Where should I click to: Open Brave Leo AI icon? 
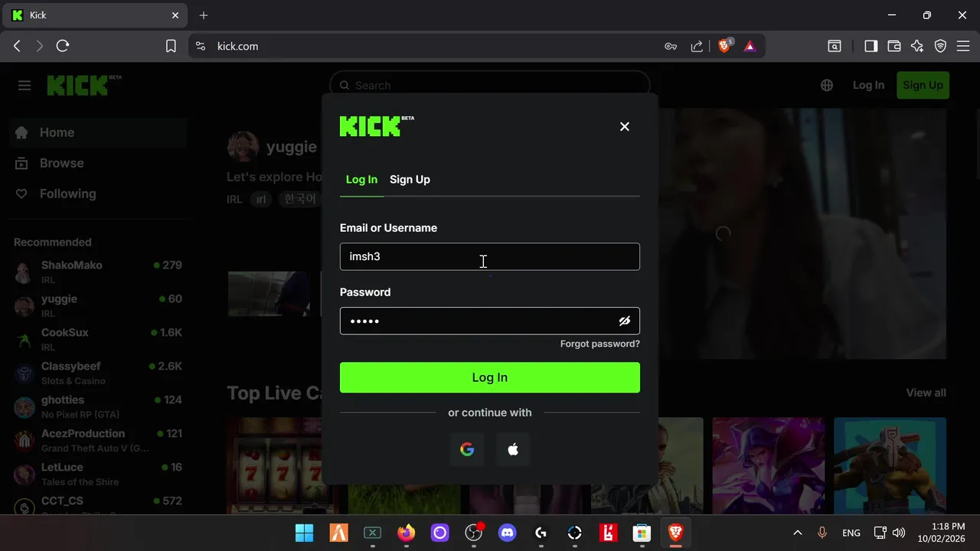coord(917,46)
